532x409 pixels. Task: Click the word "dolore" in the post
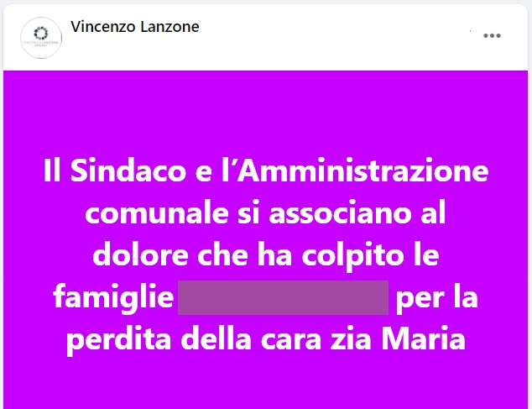[140, 254]
